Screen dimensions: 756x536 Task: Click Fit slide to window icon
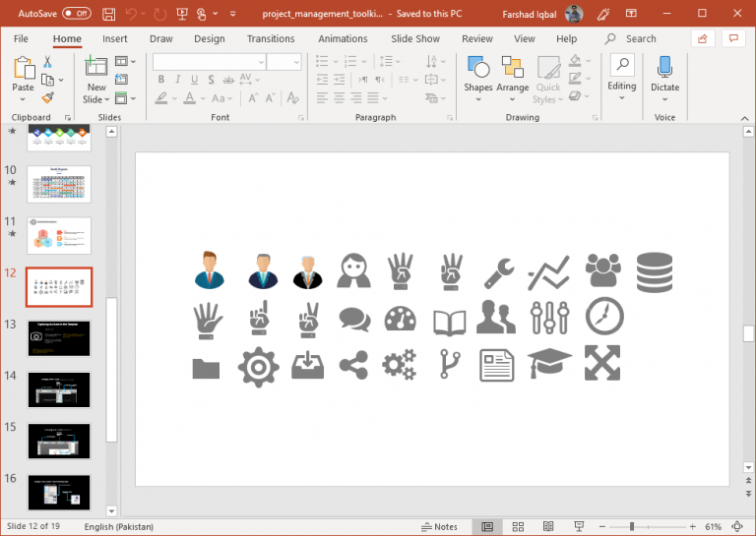[737, 527]
